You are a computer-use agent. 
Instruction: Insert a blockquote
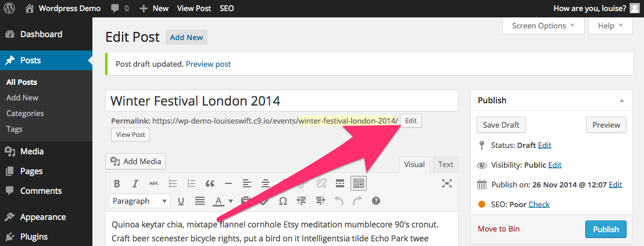click(x=210, y=183)
